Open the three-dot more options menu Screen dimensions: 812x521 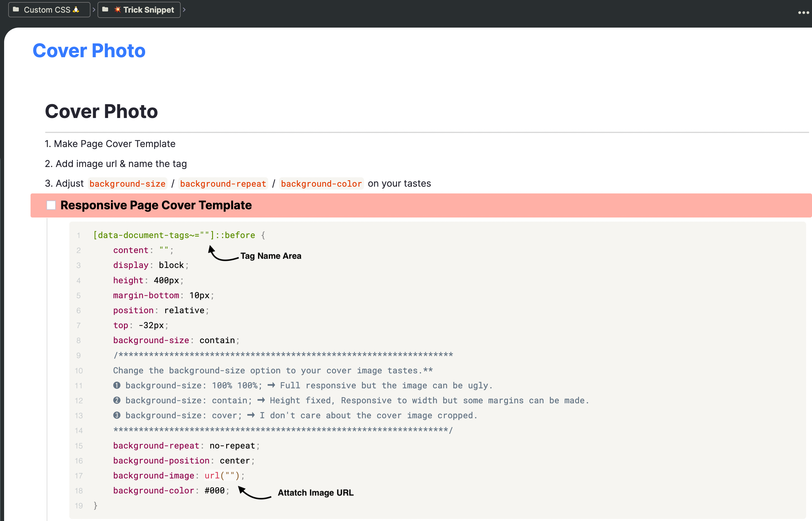pyautogui.click(x=803, y=13)
